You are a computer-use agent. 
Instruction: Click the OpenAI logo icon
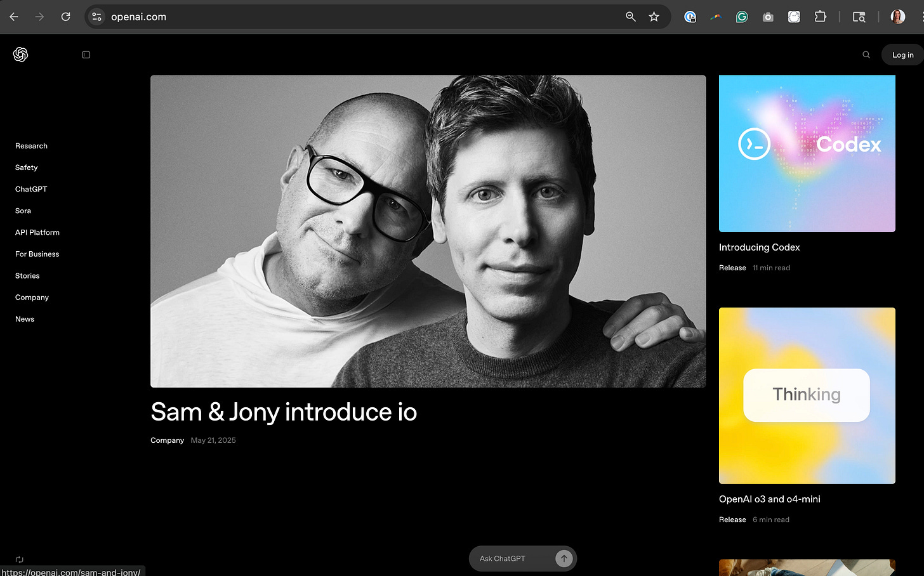21,55
